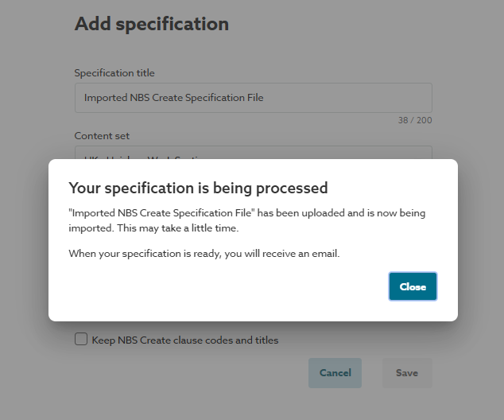The image size is (504, 420).
Task: Tick the Keep NBS Create clause codes checkbox
Action: coord(81,340)
